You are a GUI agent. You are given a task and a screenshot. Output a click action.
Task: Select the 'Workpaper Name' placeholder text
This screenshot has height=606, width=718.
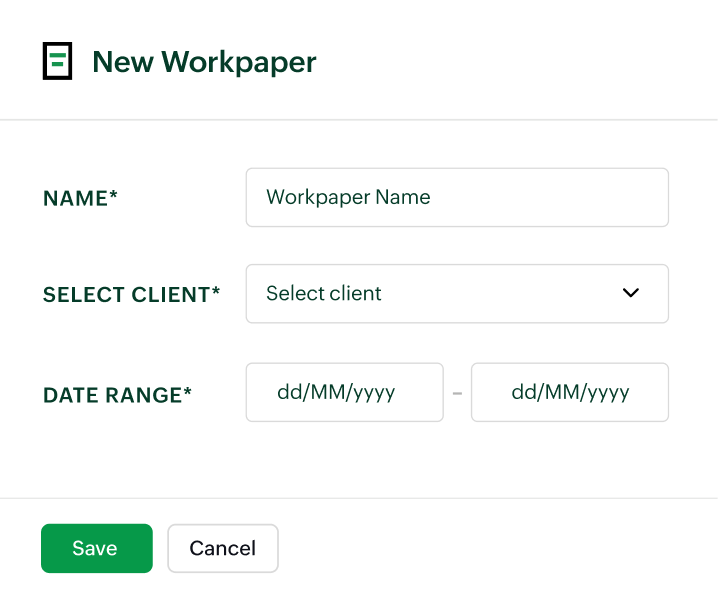tap(348, 197)
